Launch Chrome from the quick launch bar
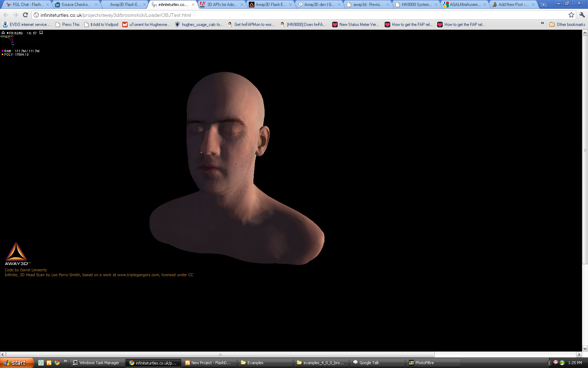The image size is (588, 368). (57, 363)
